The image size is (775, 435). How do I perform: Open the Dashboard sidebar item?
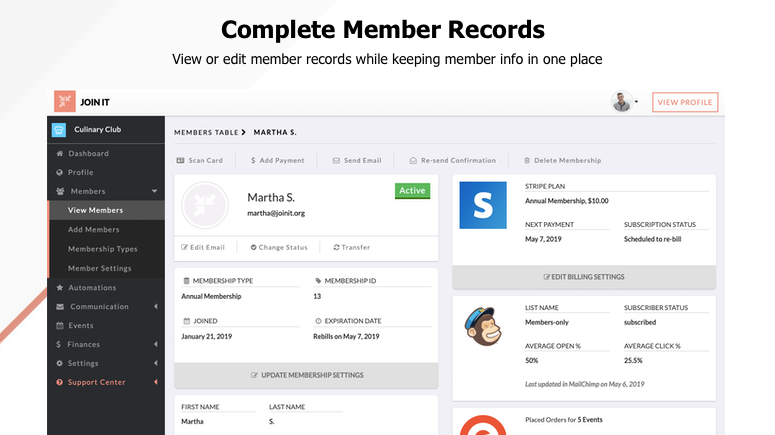coord(88,153)
